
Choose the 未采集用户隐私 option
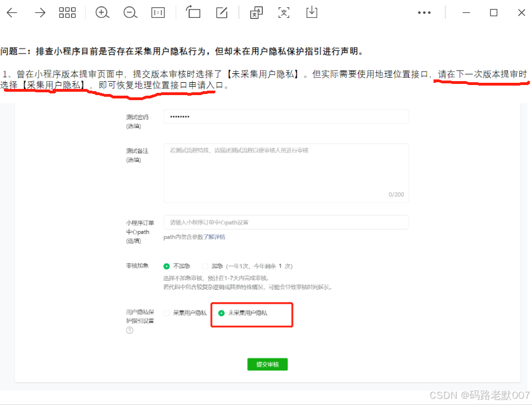[x=221, y=314]
